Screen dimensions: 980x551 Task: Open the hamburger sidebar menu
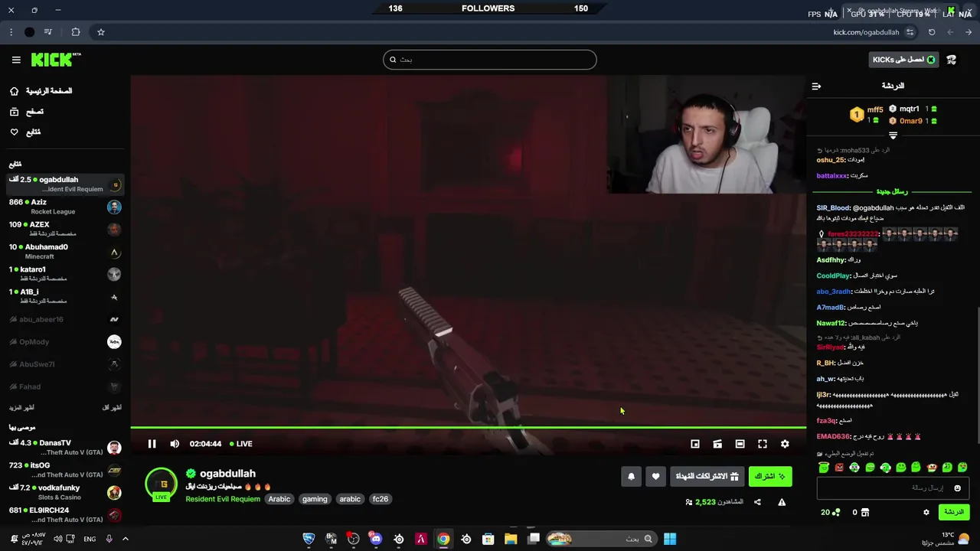point(16,60)
